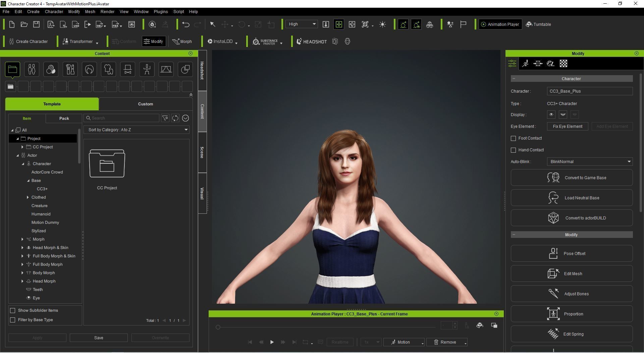Choose the Select arrow tool
Image resolution: width=644 pixels, height=353 pixels.
(212, 24)
